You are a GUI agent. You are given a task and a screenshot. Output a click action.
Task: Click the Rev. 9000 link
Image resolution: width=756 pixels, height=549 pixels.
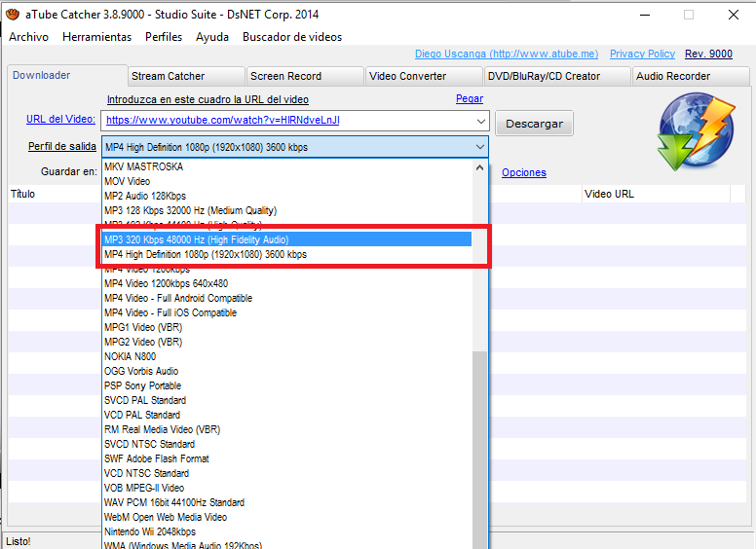click(708, 54)
